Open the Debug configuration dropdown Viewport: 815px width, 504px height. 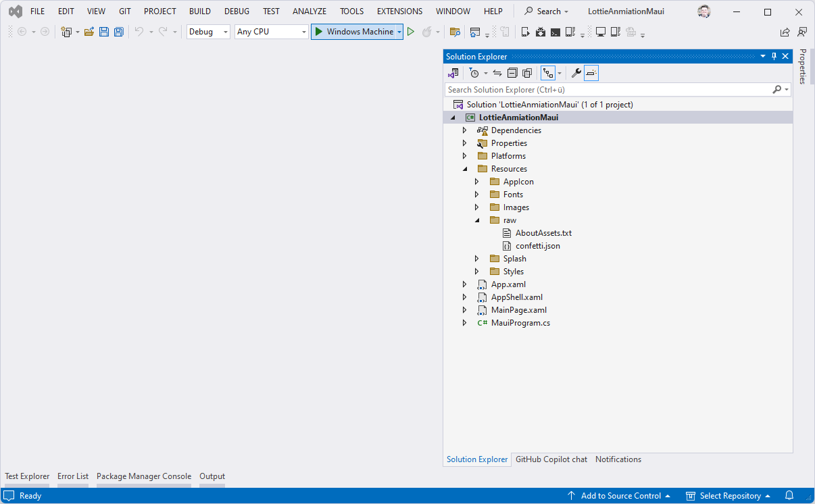coord(208,32)
